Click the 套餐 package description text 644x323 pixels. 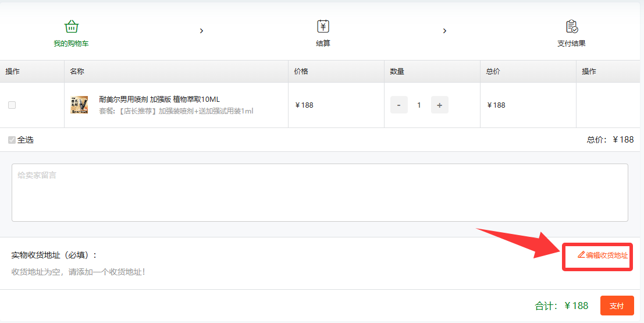point(176,111)
